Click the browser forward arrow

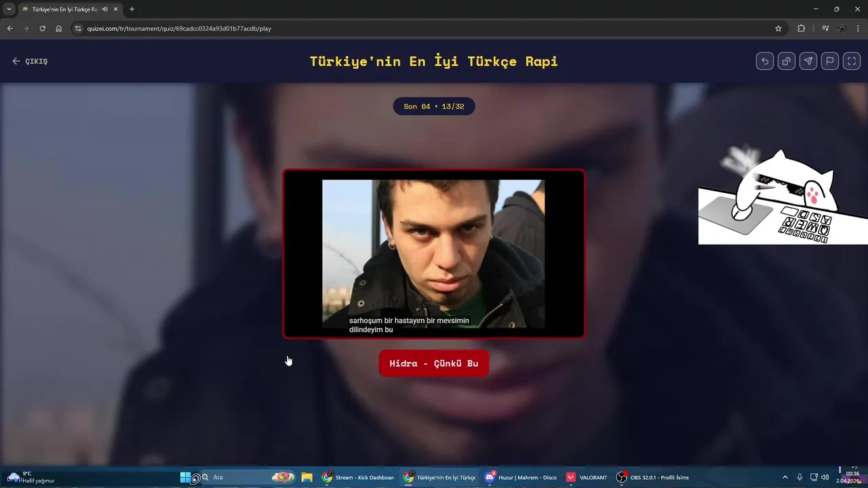pos(26,28)
